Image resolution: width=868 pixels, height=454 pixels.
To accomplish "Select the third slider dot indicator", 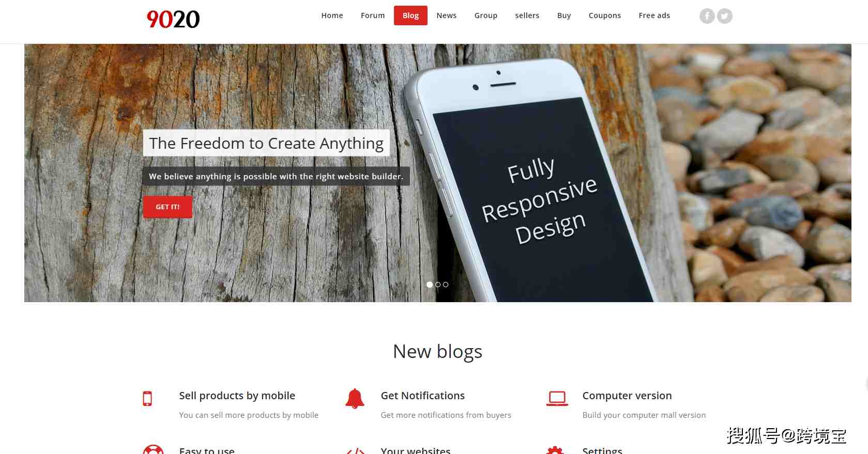I will point(446,285).
